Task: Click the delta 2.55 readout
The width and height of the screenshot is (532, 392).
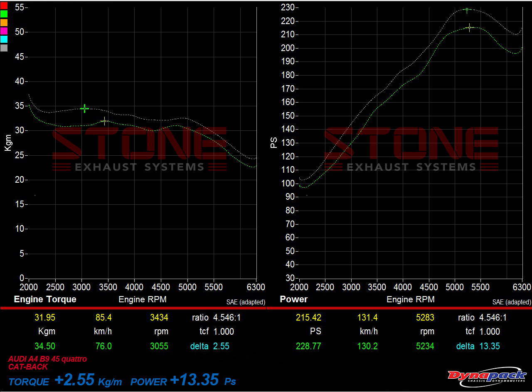Action: (x=210, y=346)
